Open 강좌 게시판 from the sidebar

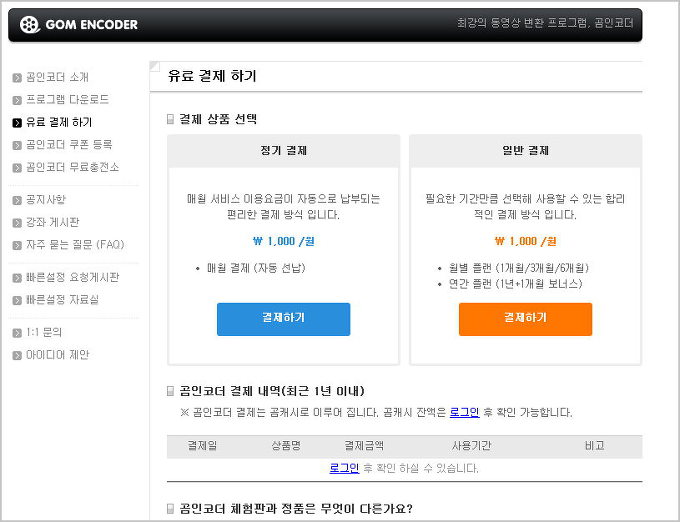point(52,222)
